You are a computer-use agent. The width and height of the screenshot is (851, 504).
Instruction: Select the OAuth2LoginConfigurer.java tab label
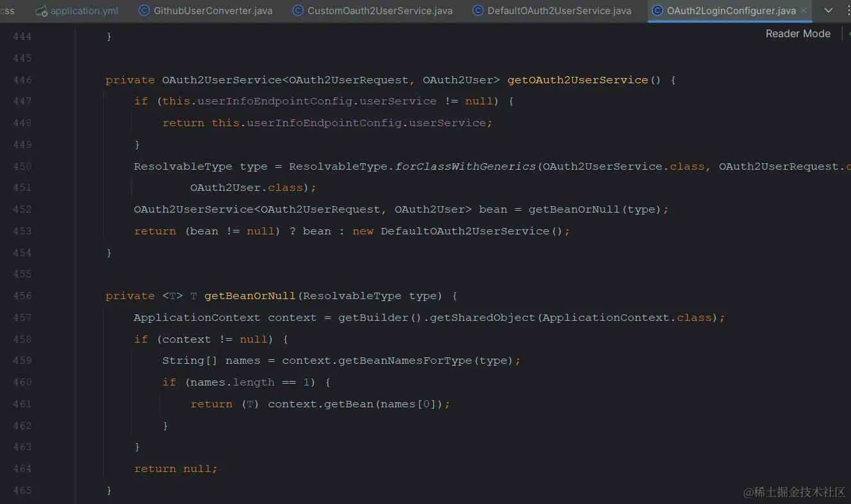pyautogui.click(x=731, y=11)
